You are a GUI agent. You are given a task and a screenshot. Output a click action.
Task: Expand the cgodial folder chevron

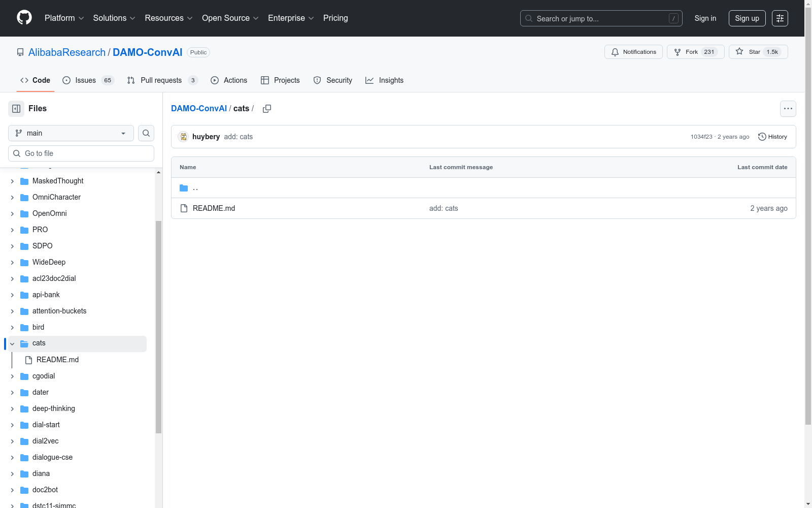click(x=12, y=376)
